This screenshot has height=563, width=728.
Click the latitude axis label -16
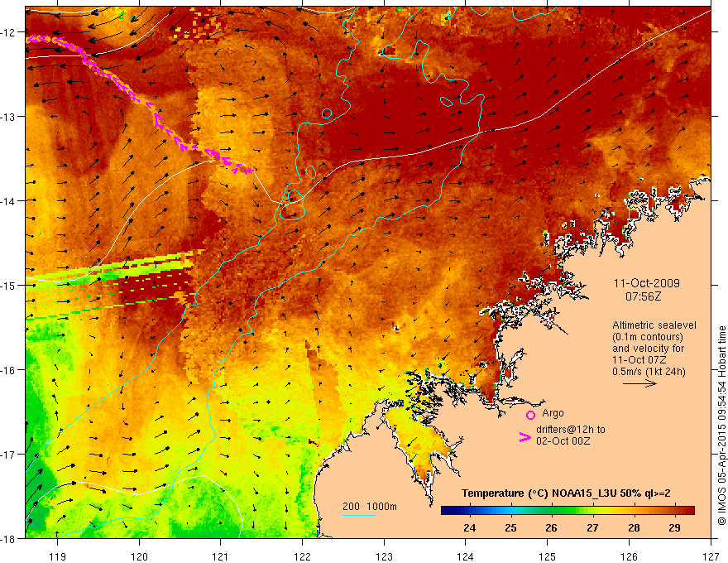tap(9, 370)
